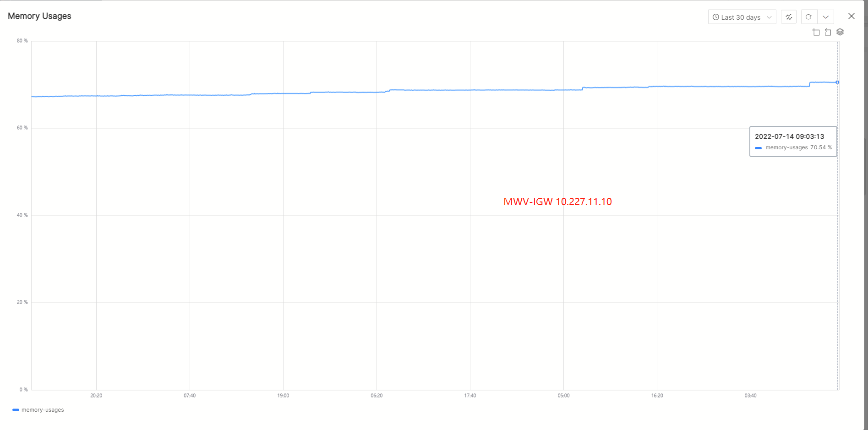Click the tooltip timestamp 2022-07-14 09:03:13
868x430 pixels.
[x=789, y=136]
